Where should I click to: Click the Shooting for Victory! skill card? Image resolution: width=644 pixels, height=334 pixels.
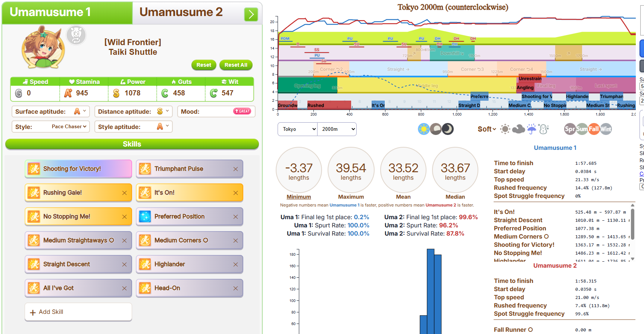(78, 169)
